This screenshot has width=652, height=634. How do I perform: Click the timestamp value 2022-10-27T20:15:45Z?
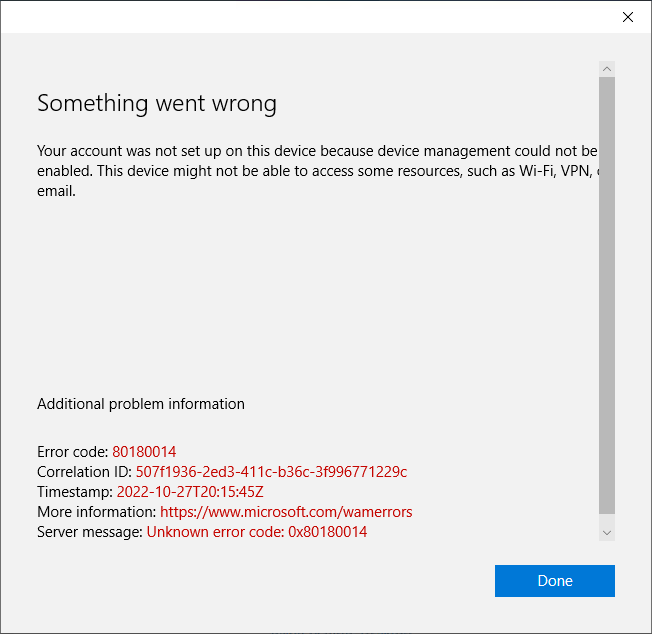tap(190, 492)
